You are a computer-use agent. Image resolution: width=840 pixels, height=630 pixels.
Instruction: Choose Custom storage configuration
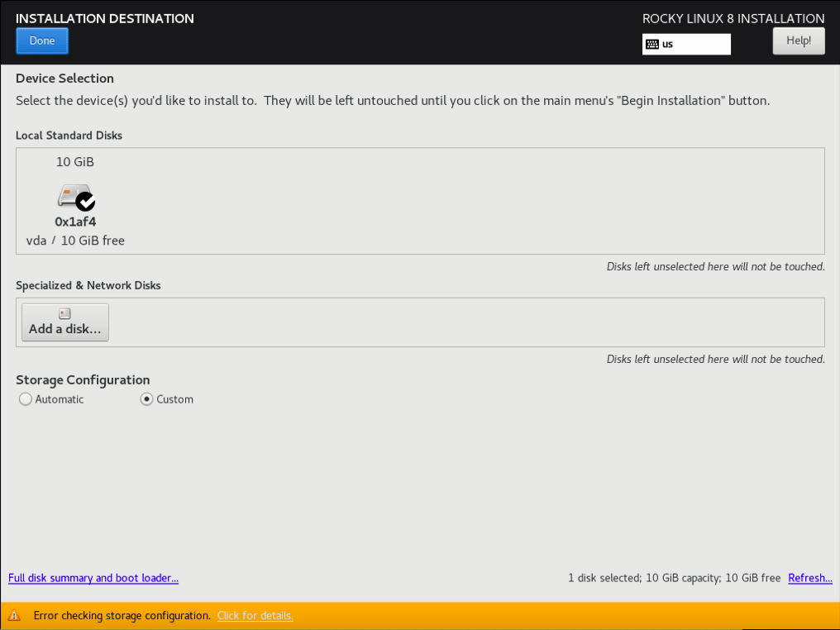tap(167, 399)
